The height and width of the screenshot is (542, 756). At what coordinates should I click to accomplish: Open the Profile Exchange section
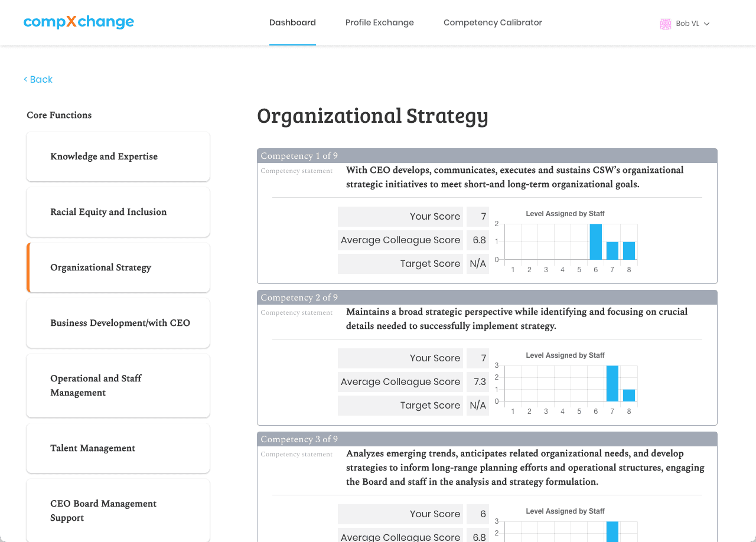point(380,22)
